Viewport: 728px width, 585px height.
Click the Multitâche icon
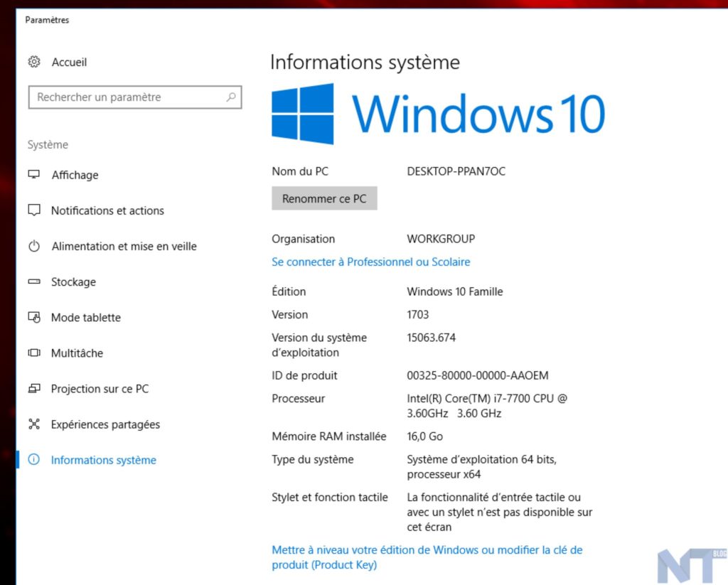tap(34, 353)
